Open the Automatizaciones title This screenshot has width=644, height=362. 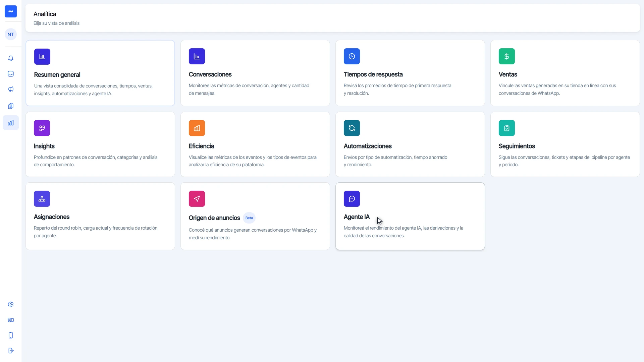pyautogui.click(x=368, y=146)
